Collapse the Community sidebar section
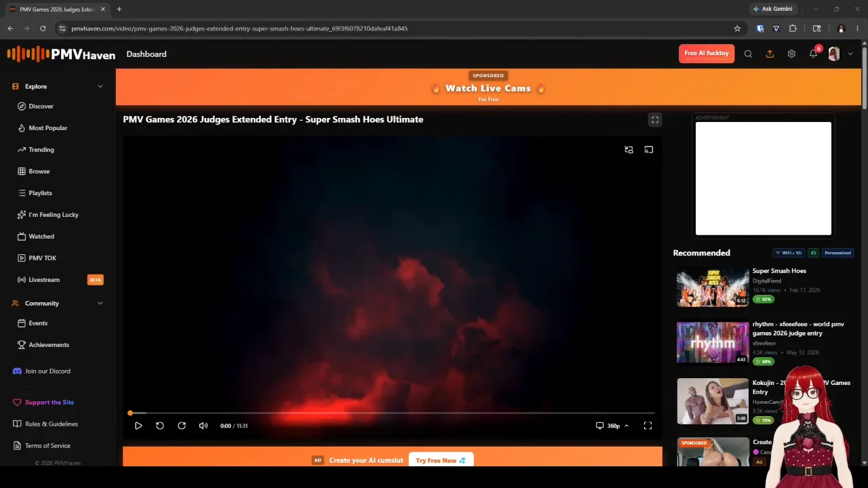Image resolution: width=868 pixels, height=488 pixels. tap(100, 304)
